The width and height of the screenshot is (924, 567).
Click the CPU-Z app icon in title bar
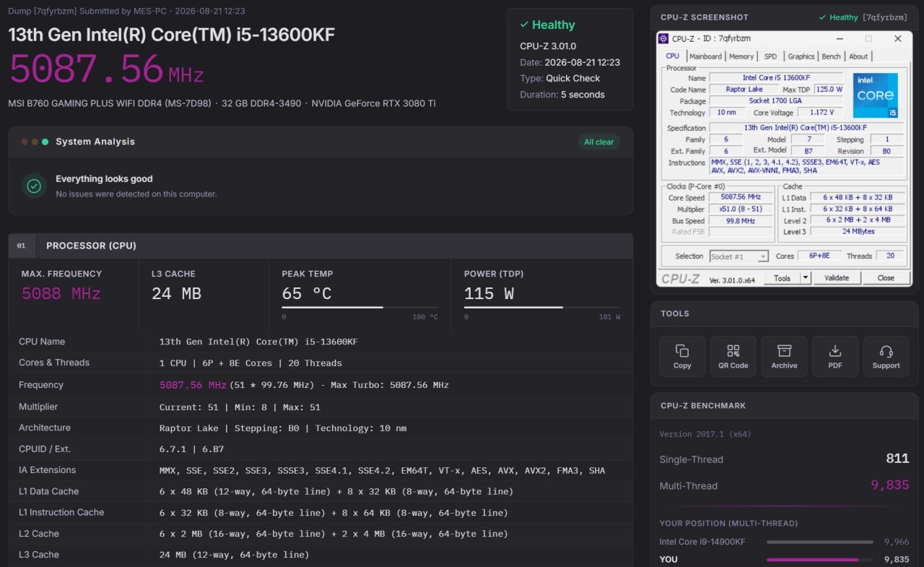[665, 38]
